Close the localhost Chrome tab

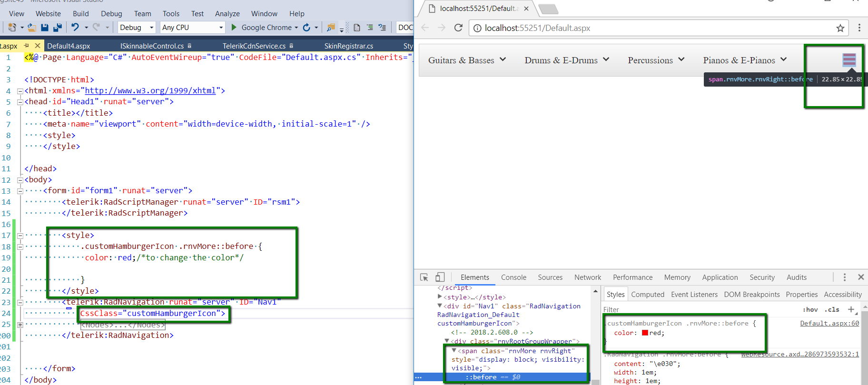(x=526, y=9)
